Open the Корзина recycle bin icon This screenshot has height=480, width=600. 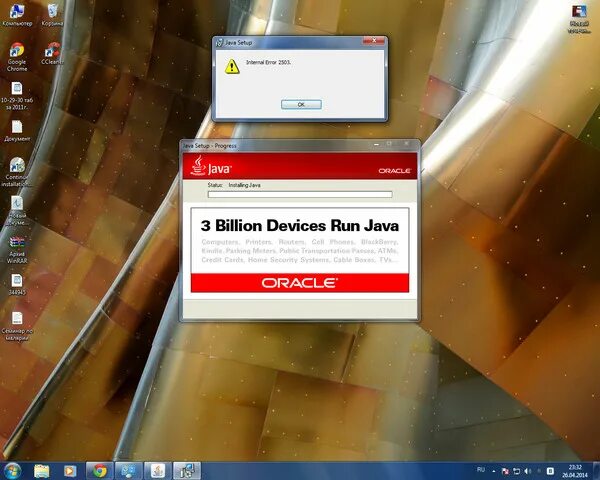coord(52,15)
